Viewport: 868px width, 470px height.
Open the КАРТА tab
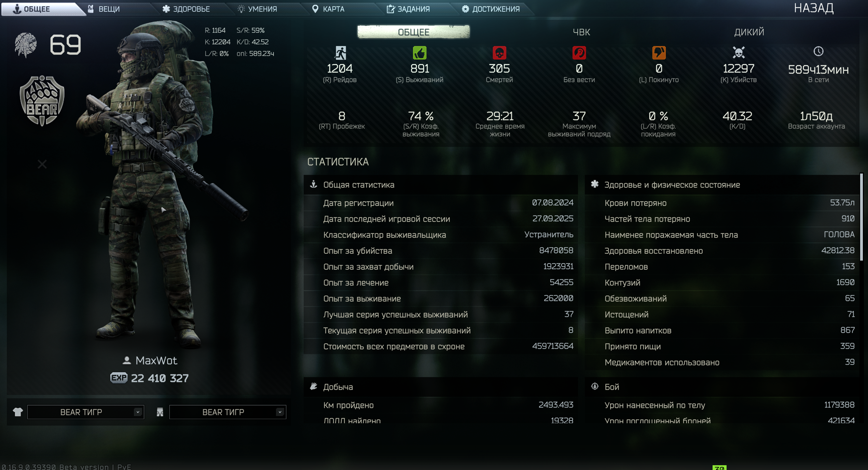tap(328, 9)
